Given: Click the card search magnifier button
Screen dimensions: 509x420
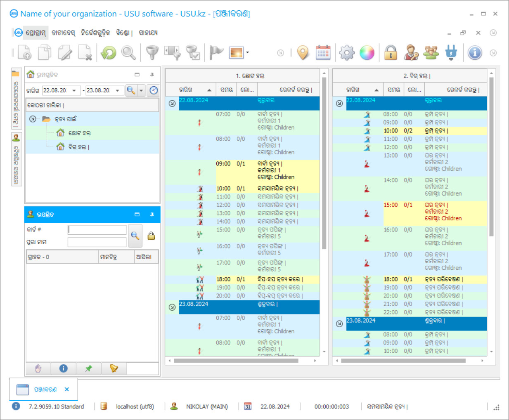Looking at the screenshot, I should [x=135, y=236].
